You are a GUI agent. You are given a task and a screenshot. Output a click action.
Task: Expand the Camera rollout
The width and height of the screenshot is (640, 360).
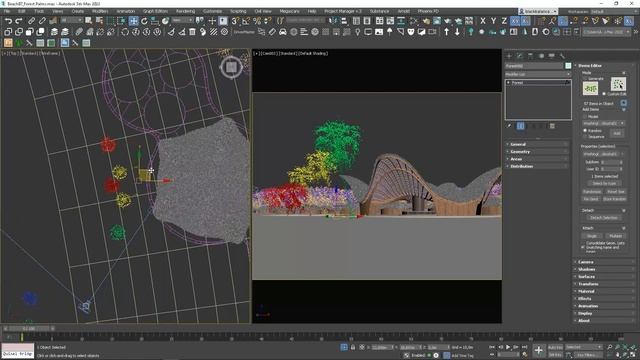point(604,262)
